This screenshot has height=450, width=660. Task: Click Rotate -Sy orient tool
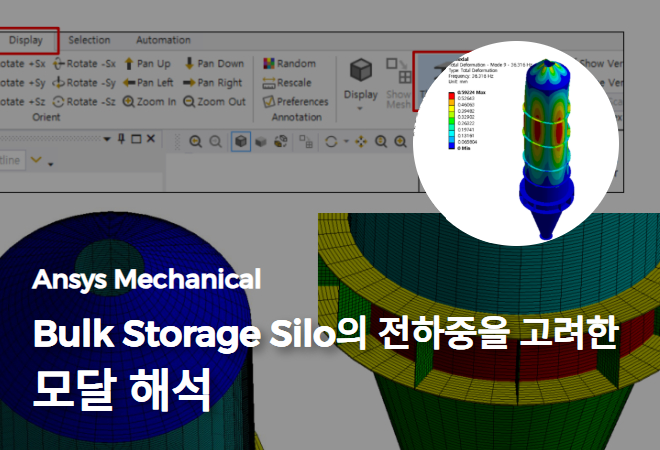pos(84,83)
